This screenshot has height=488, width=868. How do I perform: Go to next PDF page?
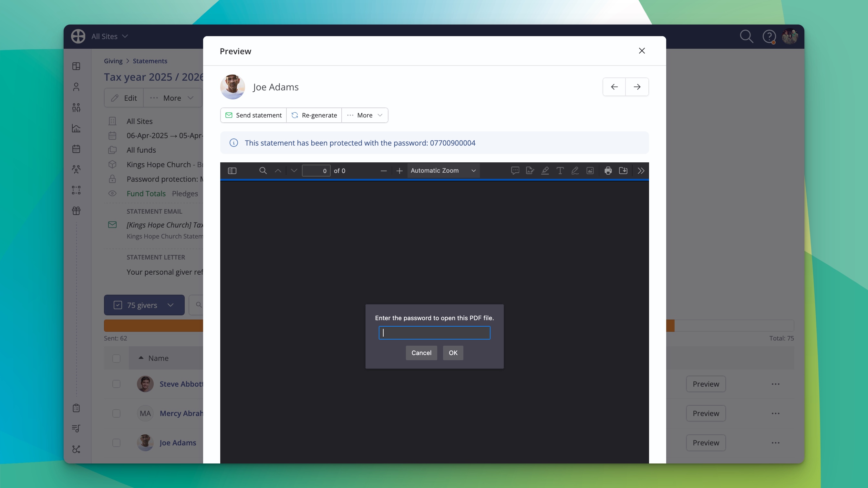click(294, 171)
